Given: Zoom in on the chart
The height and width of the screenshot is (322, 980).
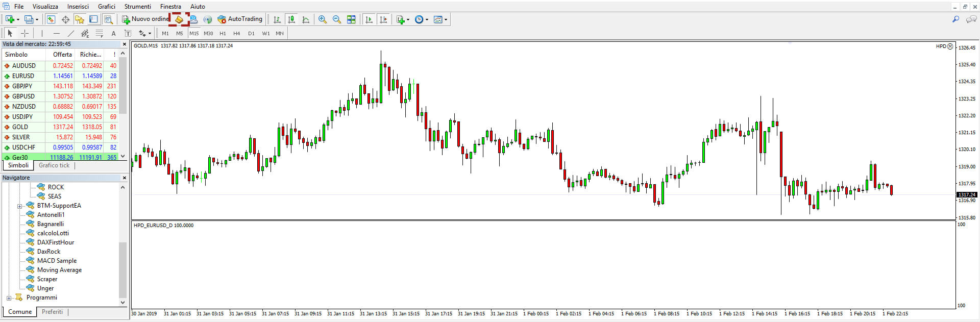Looking at the screenshot, I should point(323,19).
